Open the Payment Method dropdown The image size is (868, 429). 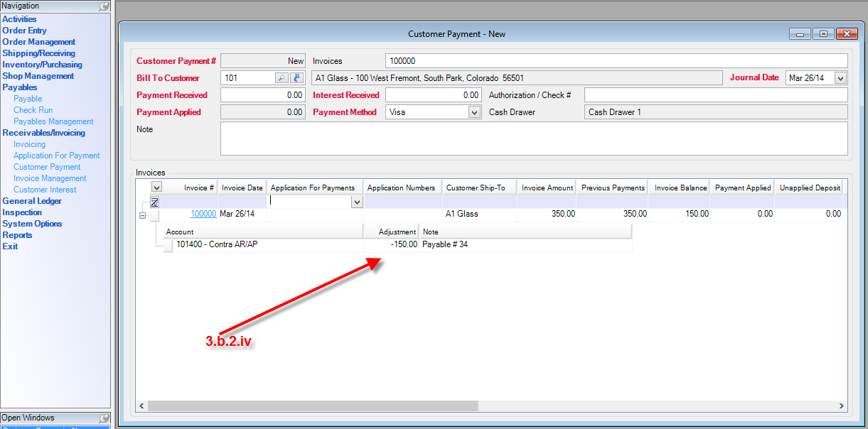pyautogui.click(x=475, y=112)
